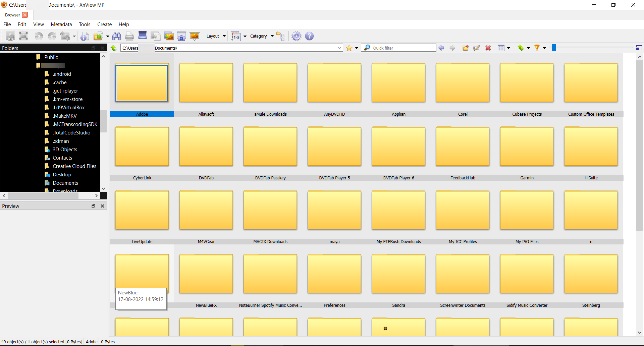Image resolution: width=644 pixels, height=346 pixels.
Task: Open the Metadata menu
Action: pos(61,24)
